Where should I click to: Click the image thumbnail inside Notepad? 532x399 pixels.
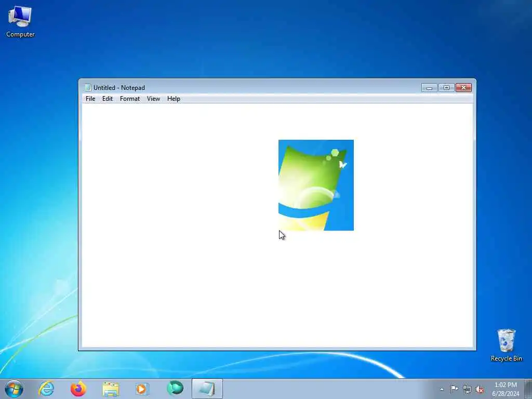[316, 185]
